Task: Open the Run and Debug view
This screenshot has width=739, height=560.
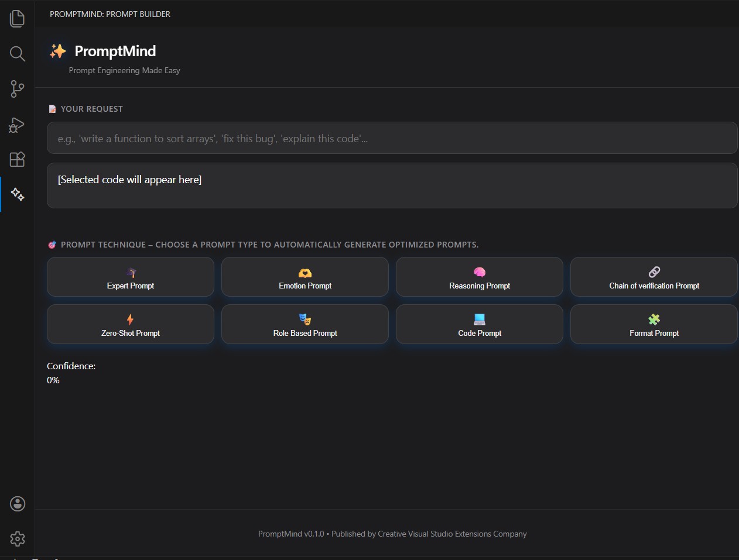Action: point(17,125)
